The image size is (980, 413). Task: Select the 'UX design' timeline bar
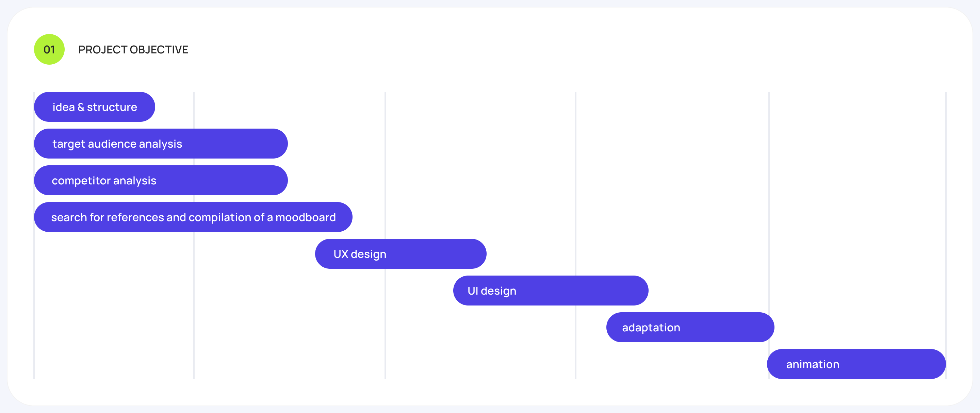click(400, 254)
